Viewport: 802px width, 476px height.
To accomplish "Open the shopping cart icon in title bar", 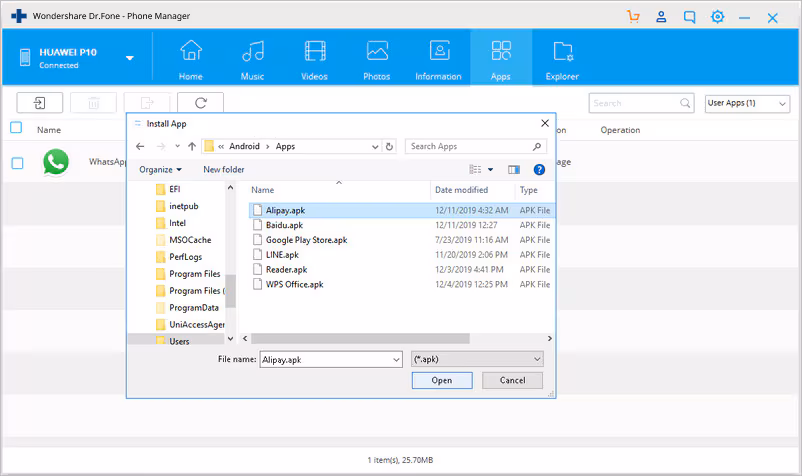I will 633,17.
